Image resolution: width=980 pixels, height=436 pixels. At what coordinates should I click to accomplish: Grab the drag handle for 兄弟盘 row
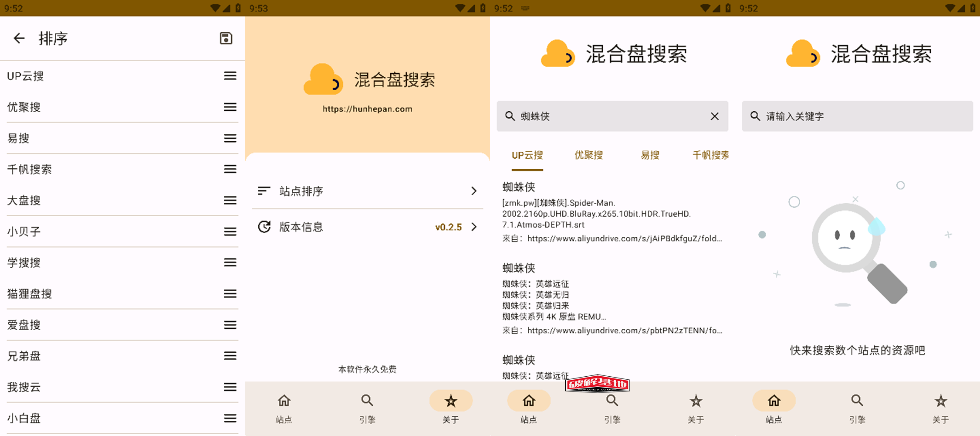[x=230, y=356]
